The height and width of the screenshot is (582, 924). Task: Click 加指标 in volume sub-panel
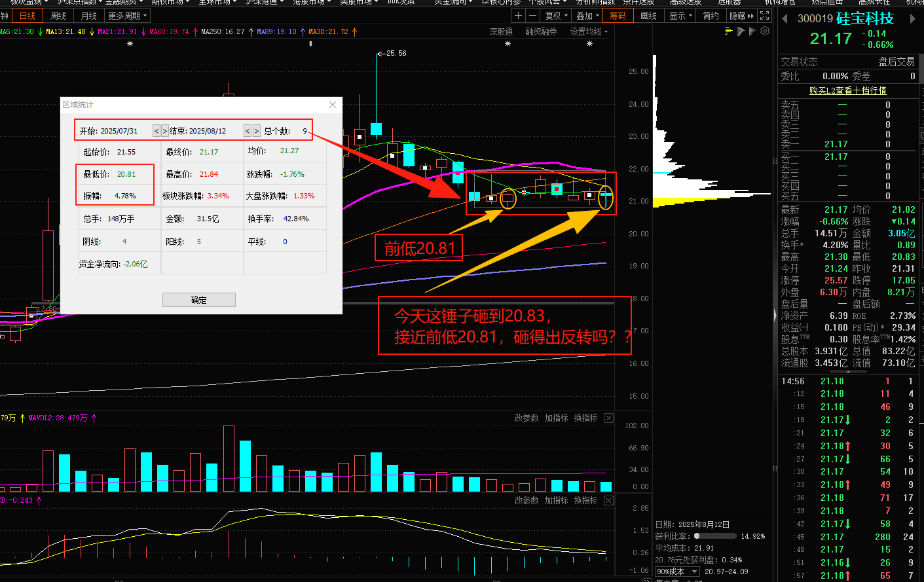(x=556, y=418)
